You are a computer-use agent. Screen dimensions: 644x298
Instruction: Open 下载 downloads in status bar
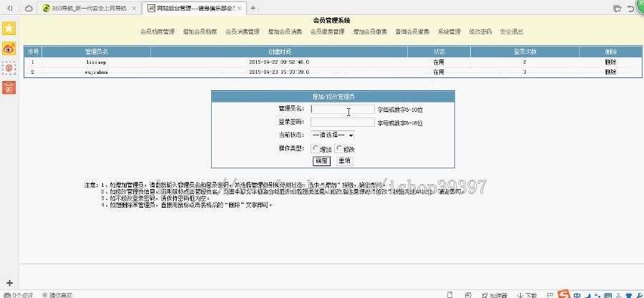pos(527,295)
